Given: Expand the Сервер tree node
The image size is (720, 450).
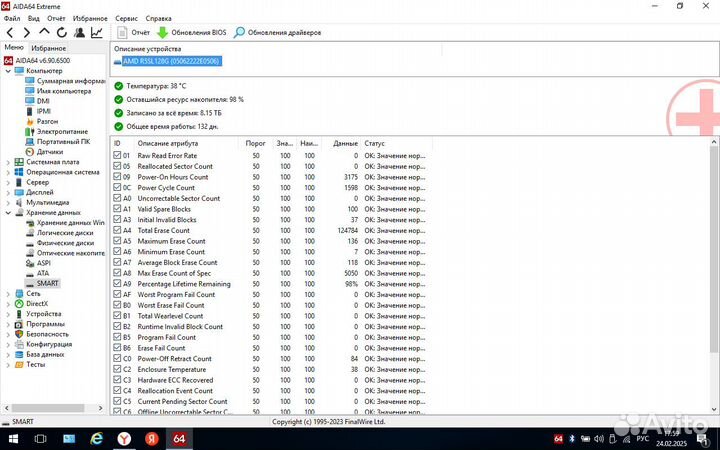Looking at the screenshot, I should pyautogui.click(x=8, y=182).
